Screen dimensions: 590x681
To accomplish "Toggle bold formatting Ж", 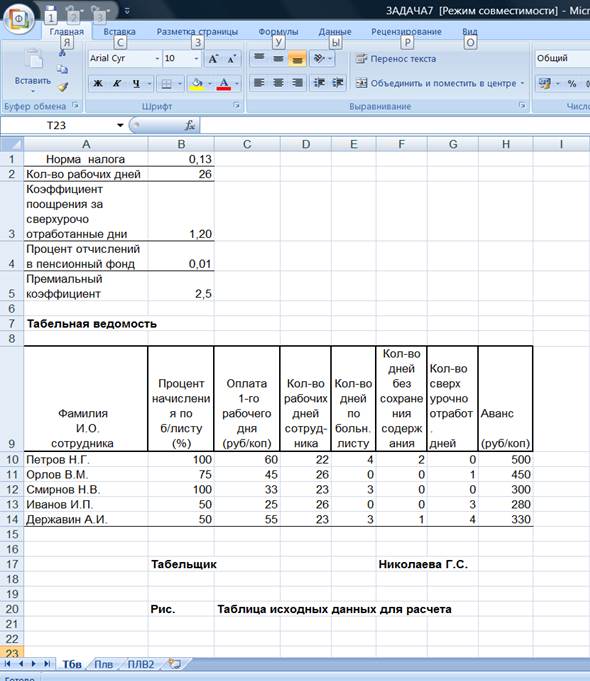I will point(98,83).
